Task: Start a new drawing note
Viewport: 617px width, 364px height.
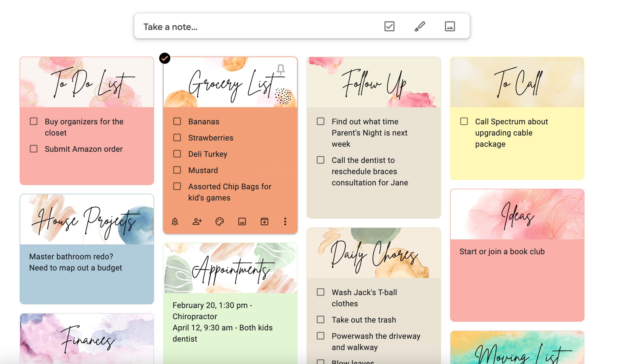Action: point(419,27)
